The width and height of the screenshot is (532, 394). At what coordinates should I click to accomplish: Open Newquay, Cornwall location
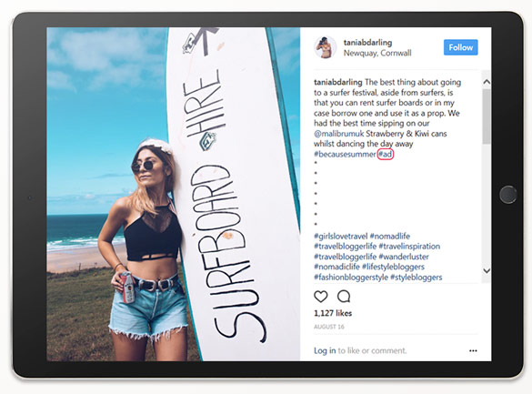377,53
